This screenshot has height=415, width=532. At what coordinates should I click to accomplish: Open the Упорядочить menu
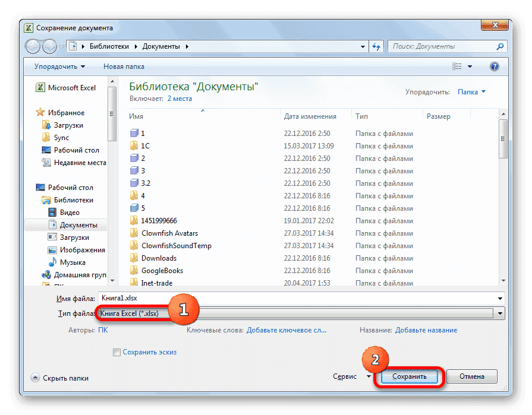[56, 66]
